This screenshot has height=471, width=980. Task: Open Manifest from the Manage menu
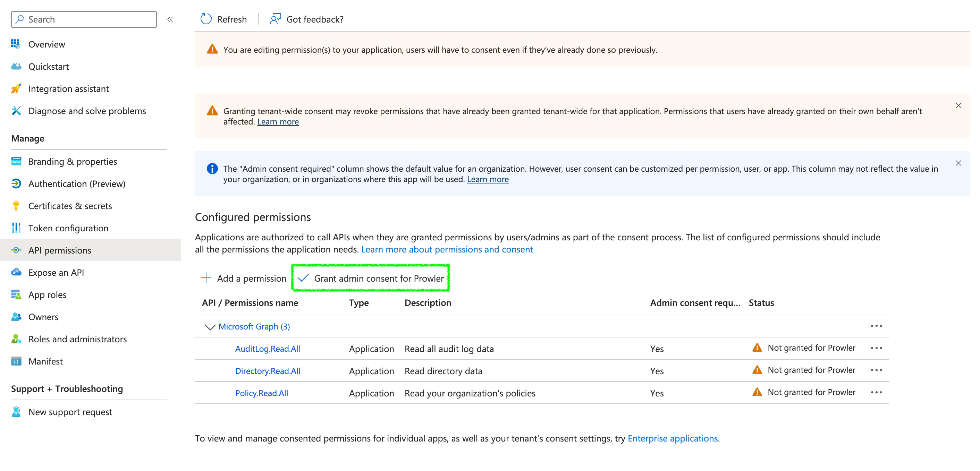(x=45, y=361)
